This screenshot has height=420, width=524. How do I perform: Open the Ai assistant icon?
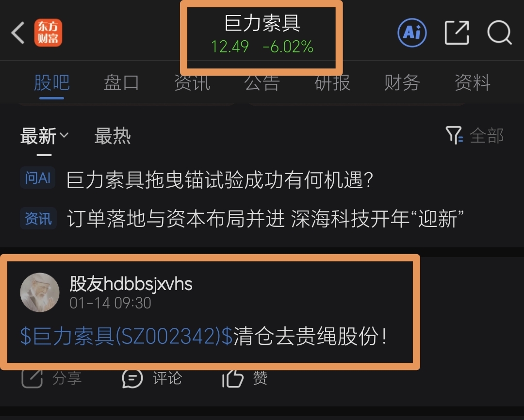pyautogui.click(x=412, y=33)
